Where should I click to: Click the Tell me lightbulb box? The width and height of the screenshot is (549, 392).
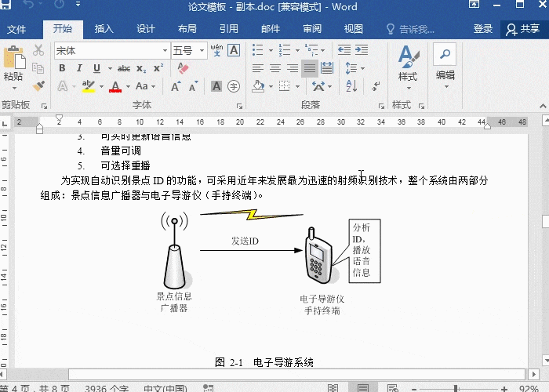tap(410, 30)
